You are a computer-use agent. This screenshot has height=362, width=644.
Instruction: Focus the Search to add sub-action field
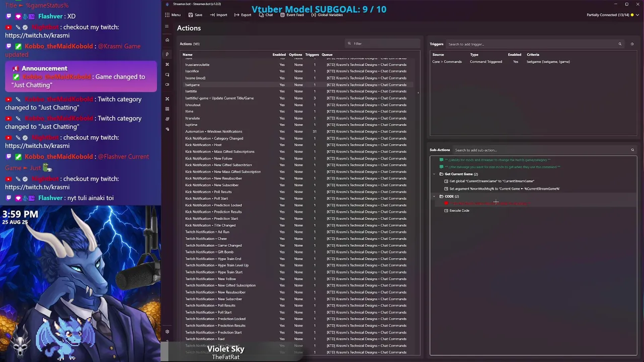tap(544, 150)
